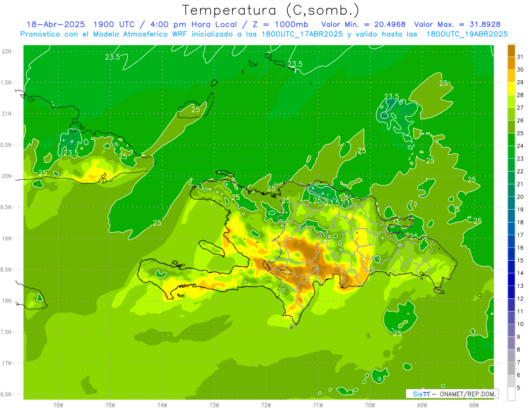The height and width of the screenshot is (411, 532).
Task: Click the '21N' latitude axis label
Action: click(7, 114)
